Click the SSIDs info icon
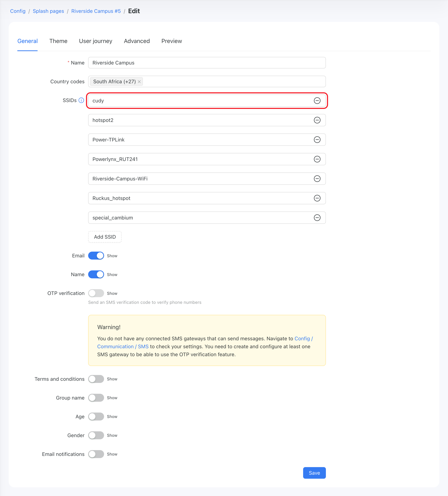The image size is (448, 496). [x=81, y=100]
